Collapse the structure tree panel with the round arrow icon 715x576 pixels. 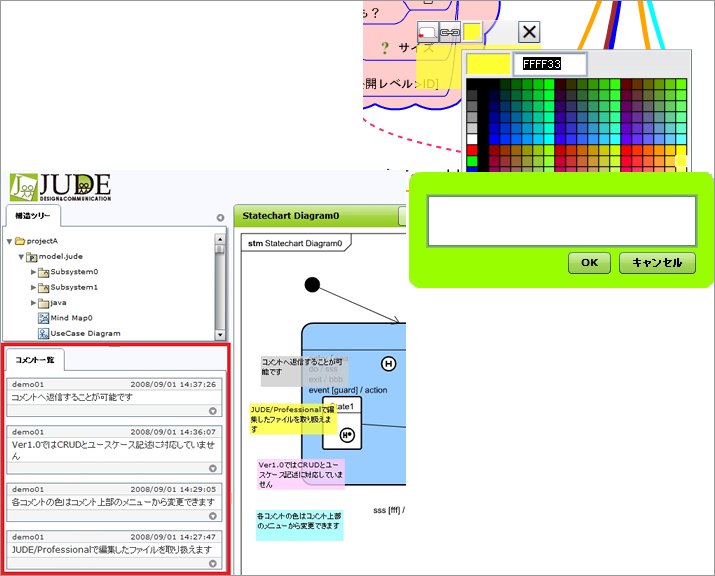coord(220,218)
